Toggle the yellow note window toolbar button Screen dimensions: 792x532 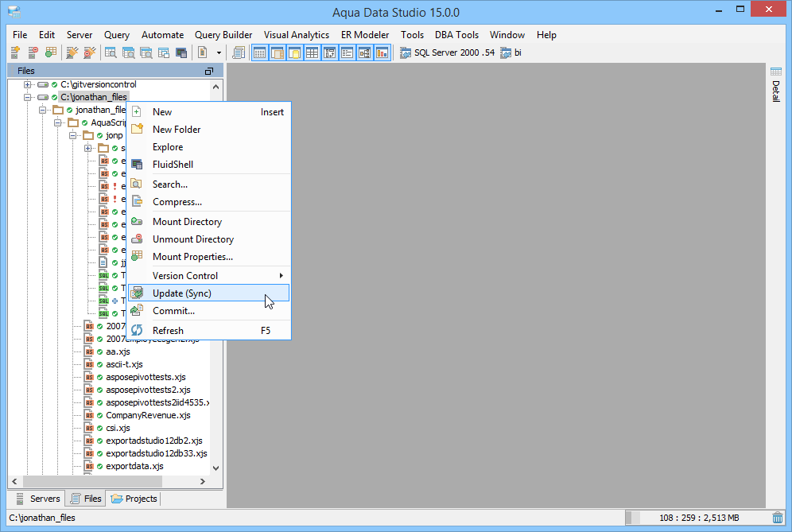click(295, 52)
